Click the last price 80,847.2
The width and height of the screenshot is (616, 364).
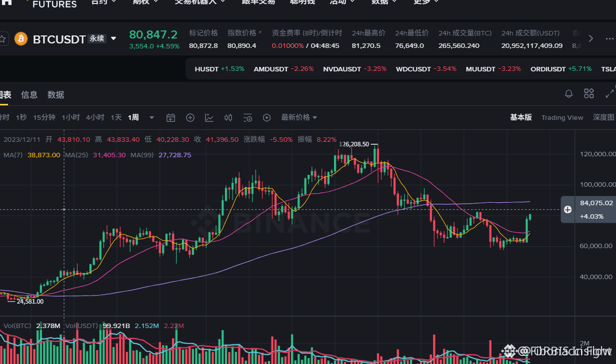(x=153, y=34)
